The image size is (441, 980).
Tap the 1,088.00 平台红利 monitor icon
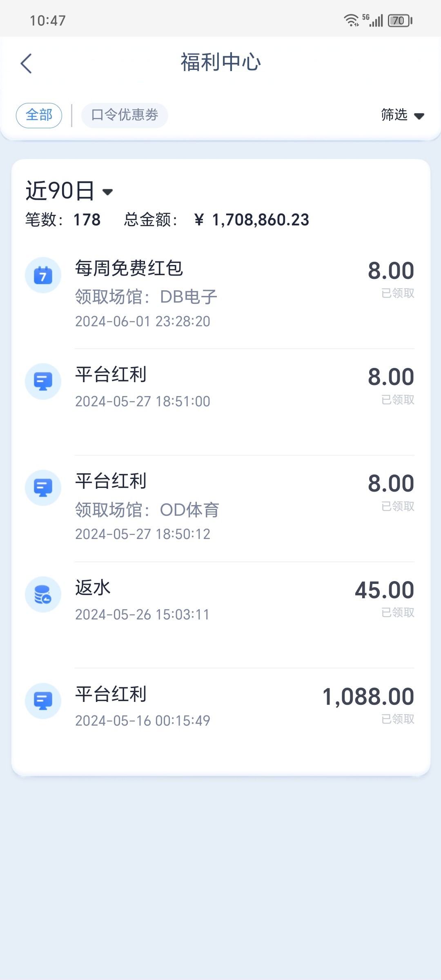tap(43, 701)
